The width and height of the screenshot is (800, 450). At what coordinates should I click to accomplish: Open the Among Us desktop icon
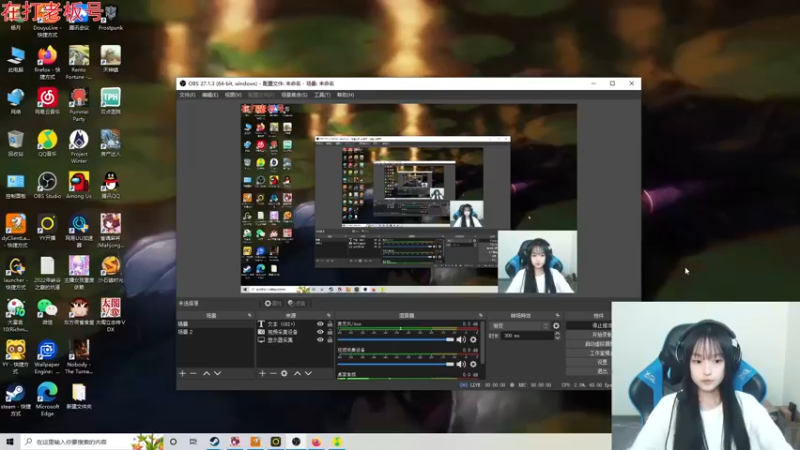click(79, 186)
